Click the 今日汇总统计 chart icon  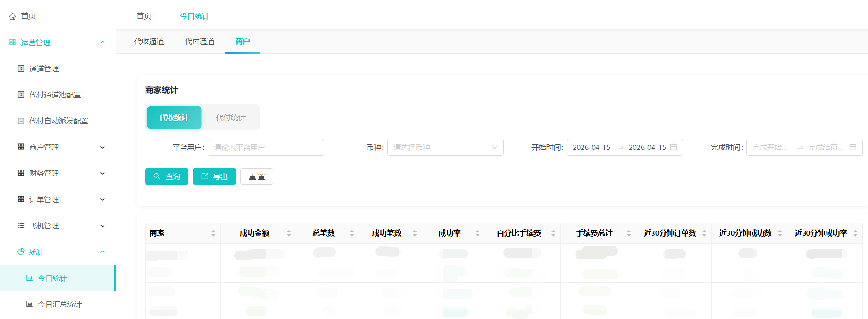click(x=29, y=304)
